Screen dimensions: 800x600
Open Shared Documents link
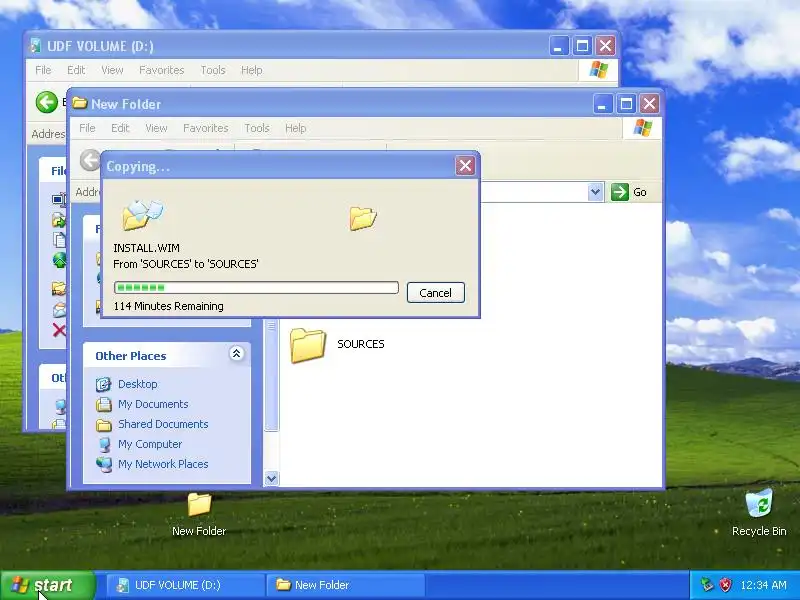(163, 424)
